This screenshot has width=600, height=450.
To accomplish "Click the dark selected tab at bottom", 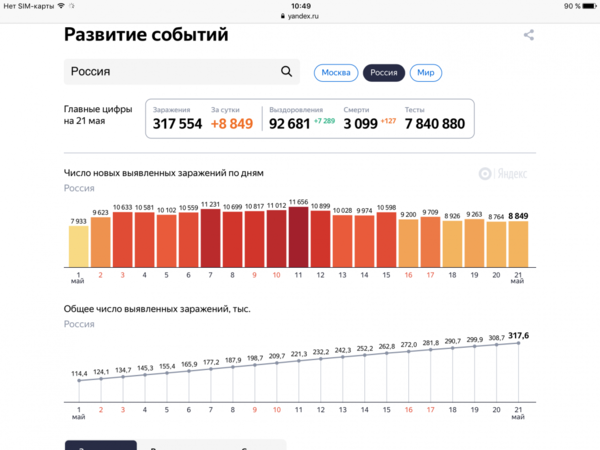I will tap(100, 444).
